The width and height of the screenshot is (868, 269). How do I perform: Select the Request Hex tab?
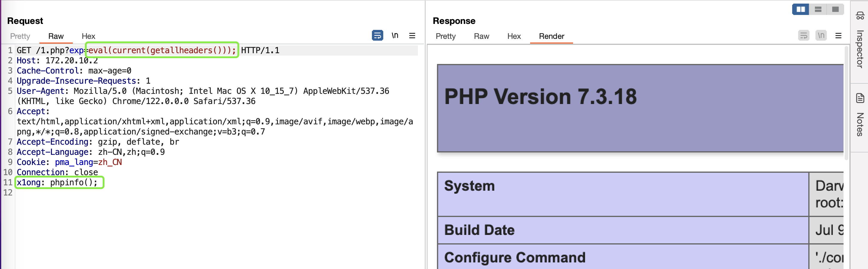tap(88, 36)
